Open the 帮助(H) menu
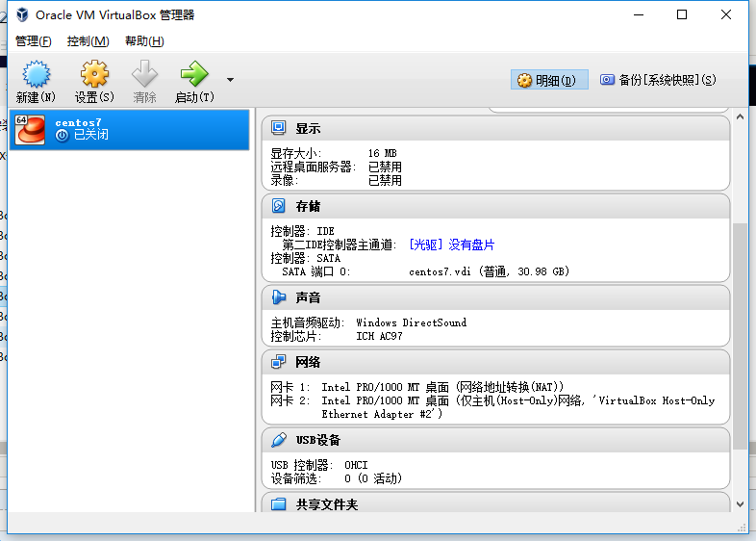 pyautogui.click(x=144, y=41)
